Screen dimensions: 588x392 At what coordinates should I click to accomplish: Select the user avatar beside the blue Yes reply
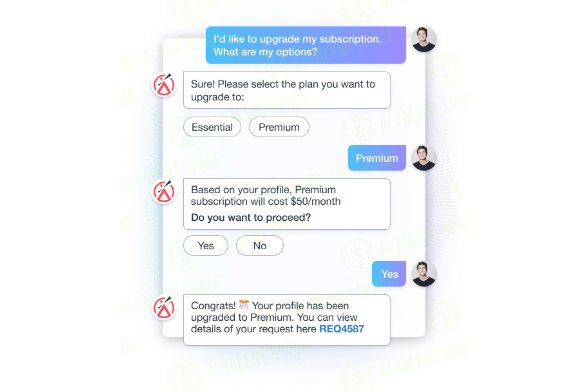coord(424,274)
